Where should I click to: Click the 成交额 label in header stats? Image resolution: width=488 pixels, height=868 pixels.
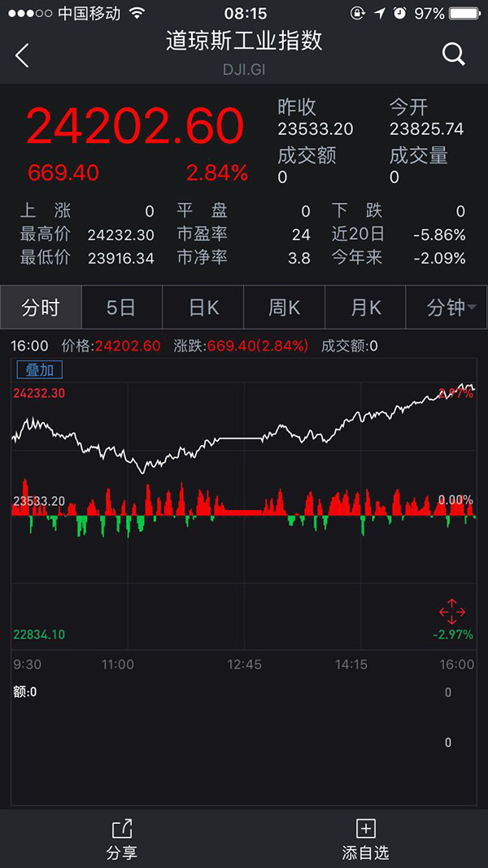[307, 156]
